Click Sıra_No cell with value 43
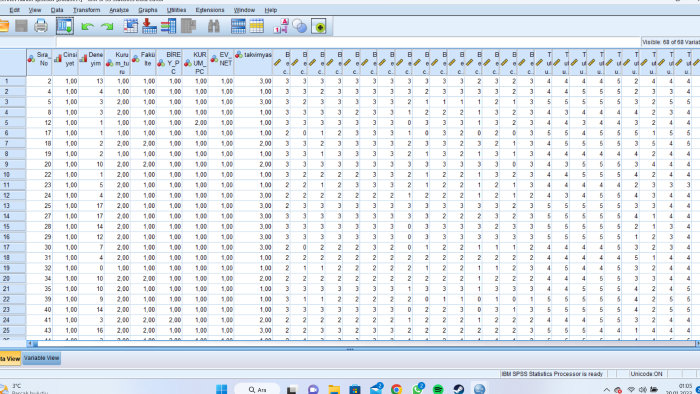Screen dimensions: 700x394 click(39, 330)
